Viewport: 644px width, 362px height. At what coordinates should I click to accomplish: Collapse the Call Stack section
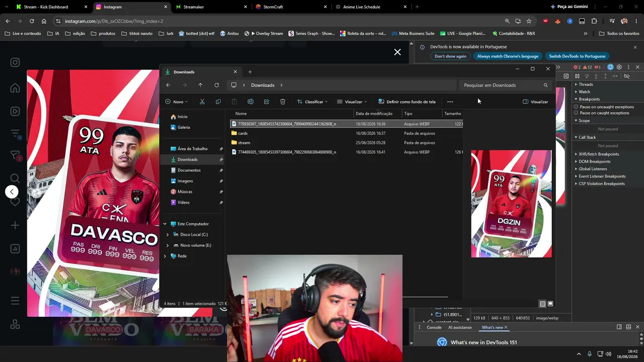[x=587, y=137]
